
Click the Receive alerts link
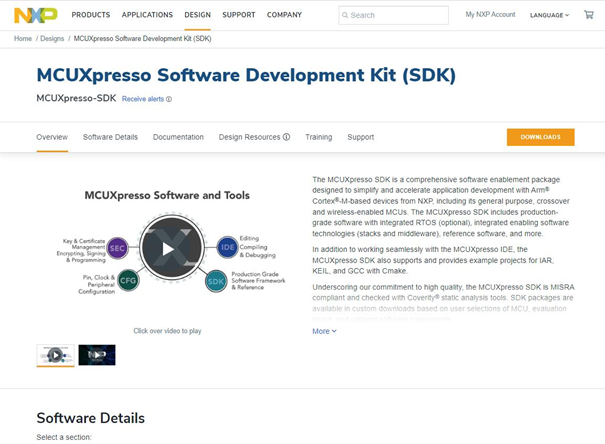[x=143, y=99]
